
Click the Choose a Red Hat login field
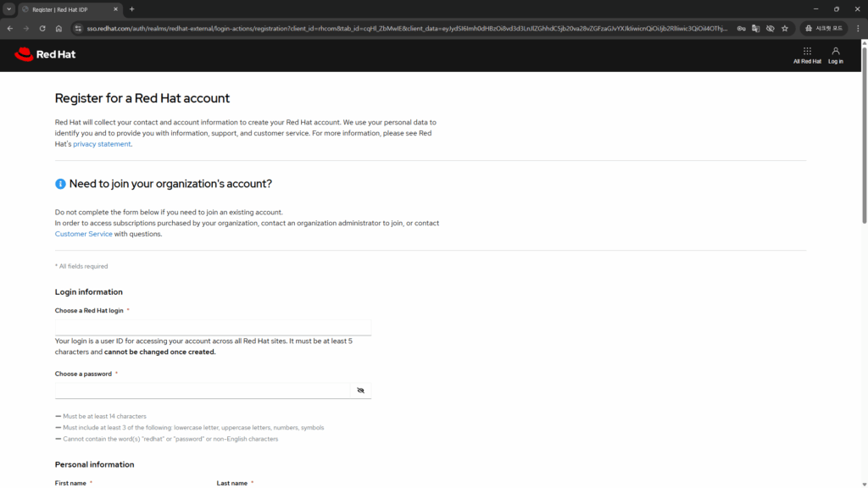tap(213, 327)
